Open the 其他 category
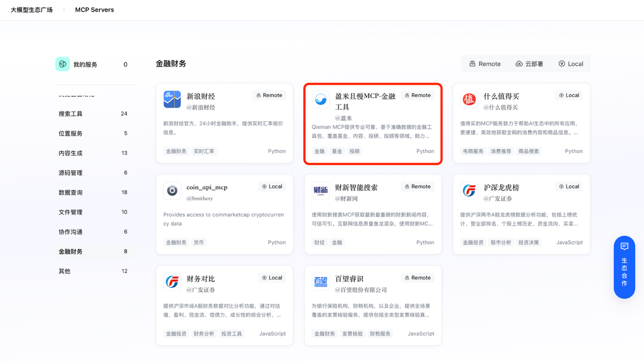This screenshot has width=644, height=361. [x=64, y=271]
